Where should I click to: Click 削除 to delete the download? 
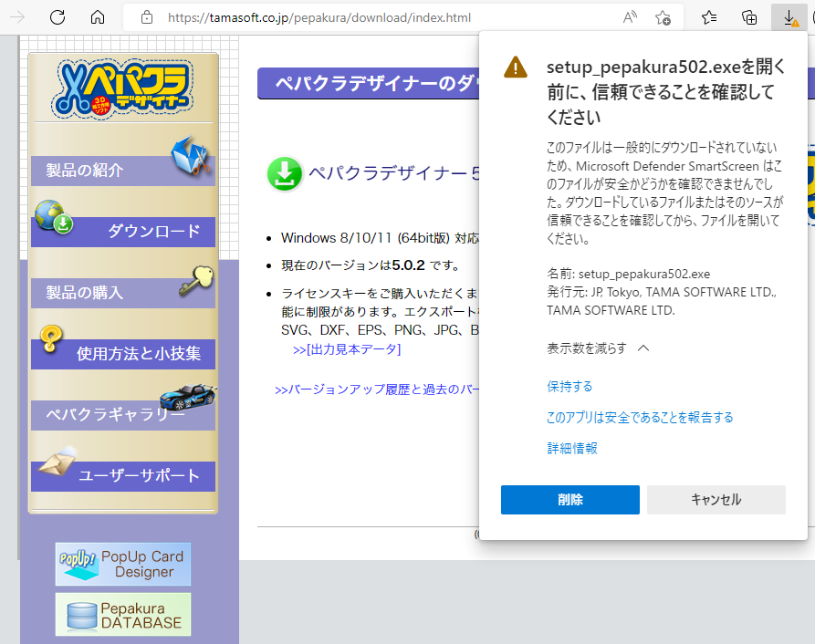point(569,500)
